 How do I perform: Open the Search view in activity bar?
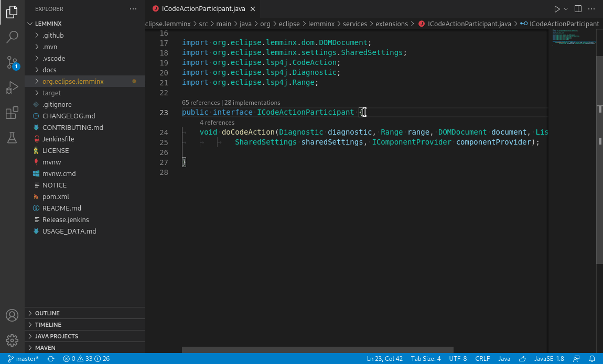[x=12, y=37]
